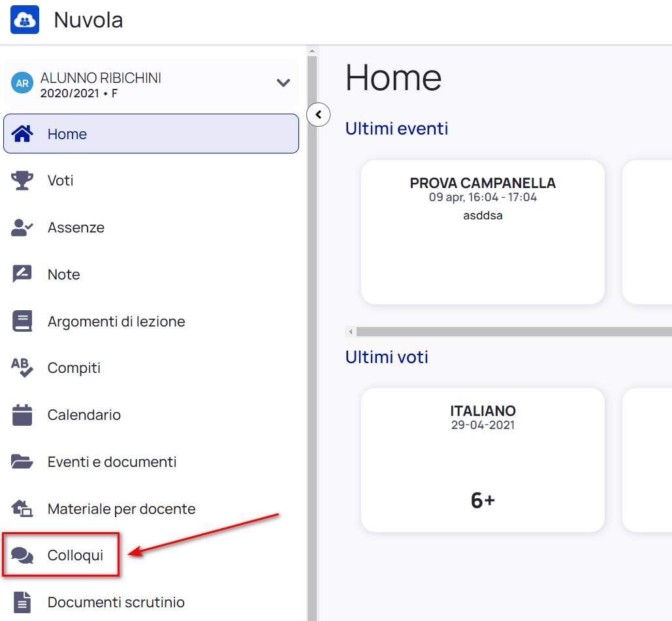Click the sidebar vertical scrollbar up arrow
The width and height of the screenshot is (672, 621).
[312, 51]
